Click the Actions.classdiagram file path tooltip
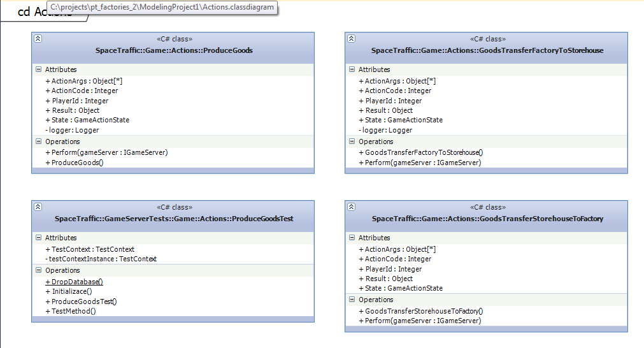Viewport: 644px width, 348px height. [162, 8]
